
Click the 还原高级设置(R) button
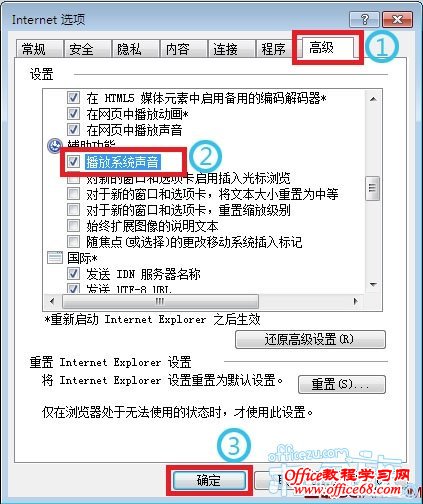tap(310, 340)
